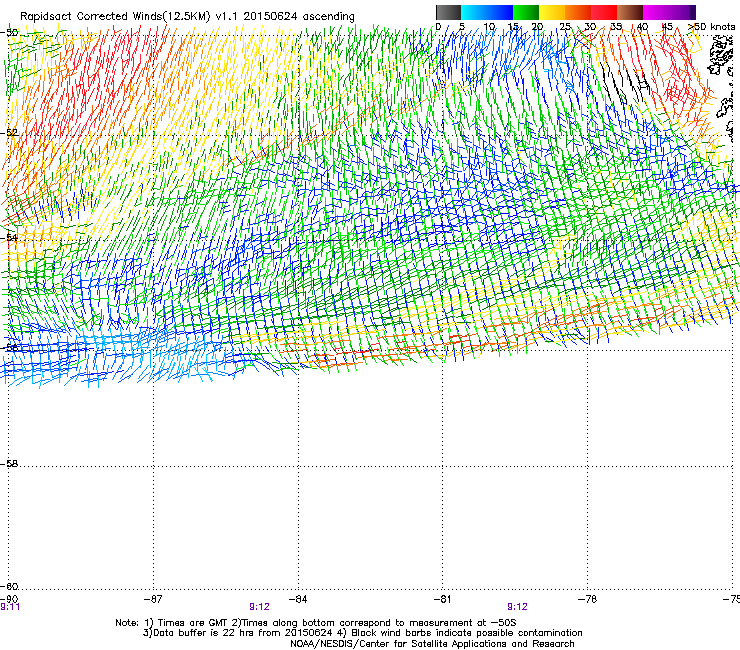Click the -87 longitude axis label
740x650 pixels.
point(153,599)
